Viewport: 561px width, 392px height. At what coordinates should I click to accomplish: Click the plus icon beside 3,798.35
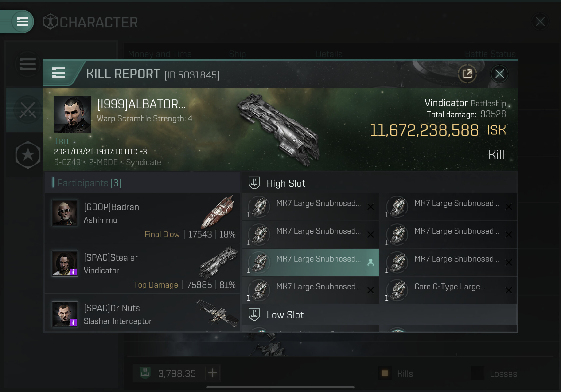pos(212,373)
